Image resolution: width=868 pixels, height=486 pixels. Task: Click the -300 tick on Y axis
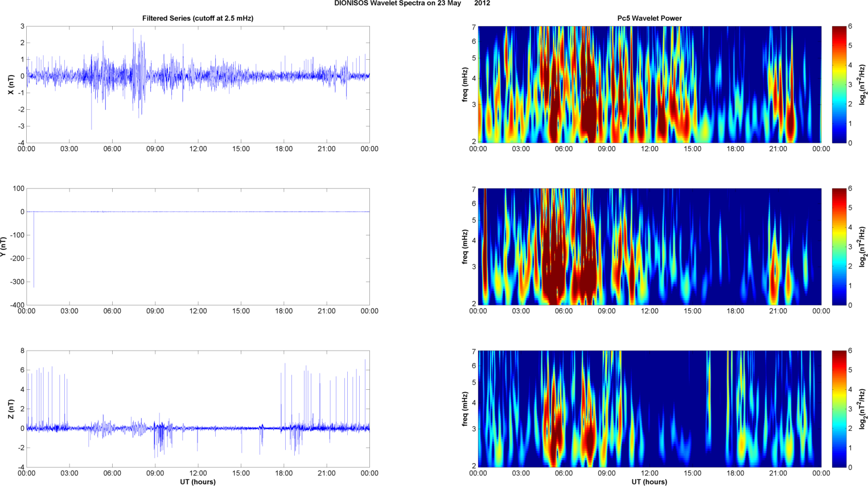pos(18,282)
